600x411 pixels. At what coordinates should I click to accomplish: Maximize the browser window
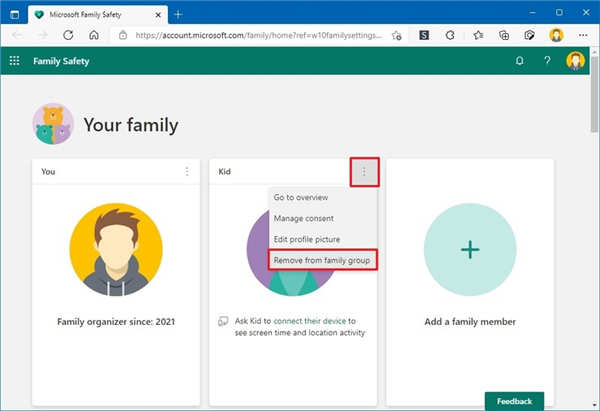pos(559,13)
